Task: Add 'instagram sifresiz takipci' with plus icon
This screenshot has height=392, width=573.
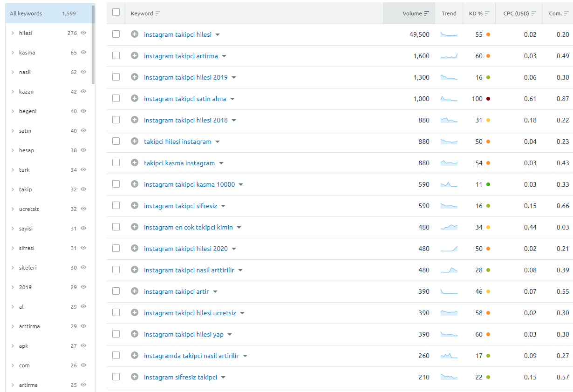Action: pyautogui.click(x=135, y=377)
